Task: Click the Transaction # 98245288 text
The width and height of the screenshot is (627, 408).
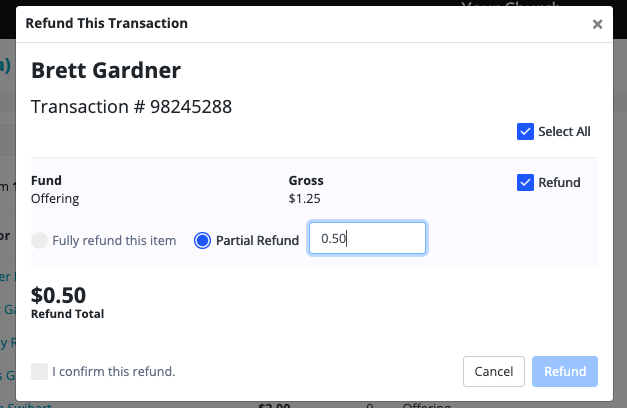Action: [x=132, y=106]
